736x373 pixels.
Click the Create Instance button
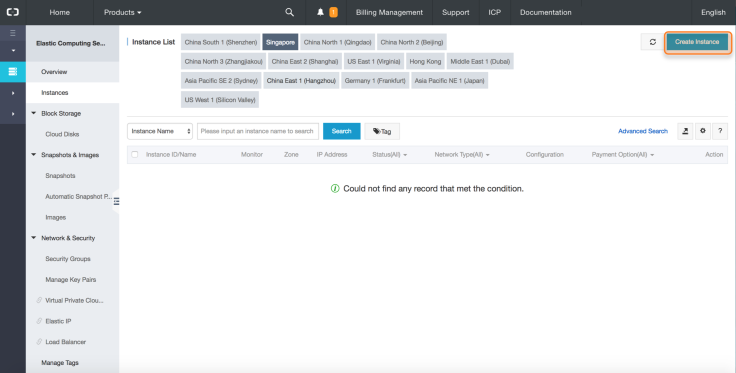click(x=697, y=42)
